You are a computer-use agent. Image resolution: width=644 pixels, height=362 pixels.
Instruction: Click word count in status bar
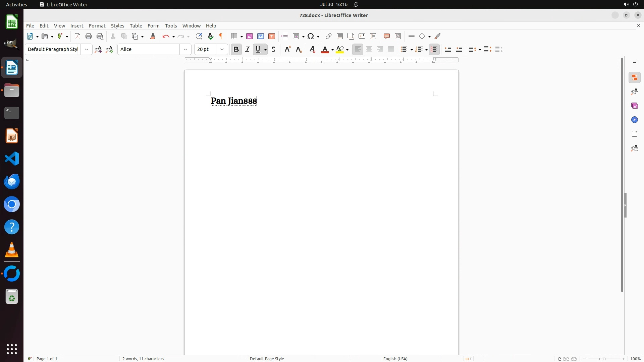(143, 359)
